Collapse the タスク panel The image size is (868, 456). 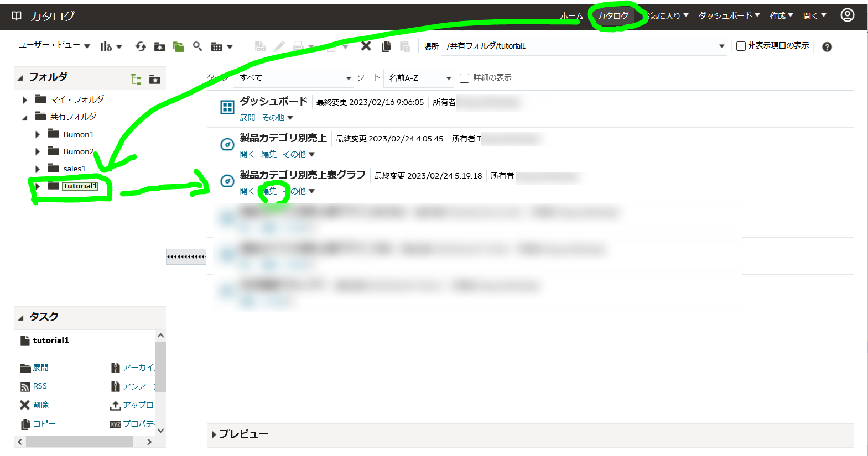click(20, 318)
